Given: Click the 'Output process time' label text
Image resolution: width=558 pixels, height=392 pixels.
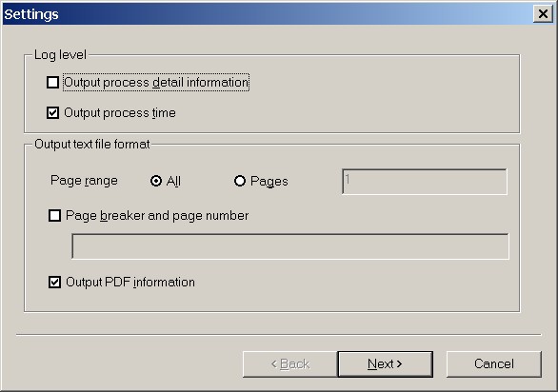Looking at the screenshot, I should 120,113.
